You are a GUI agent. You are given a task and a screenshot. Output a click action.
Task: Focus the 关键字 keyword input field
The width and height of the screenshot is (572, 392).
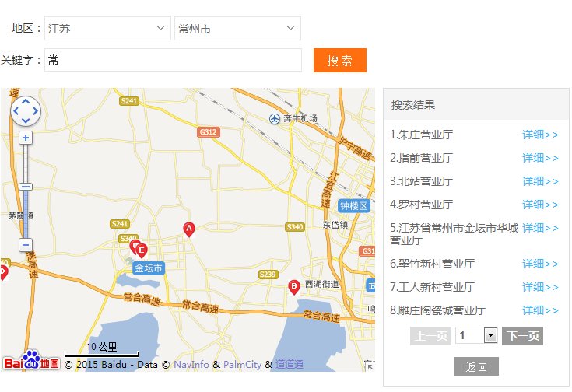tap(173, 60)
